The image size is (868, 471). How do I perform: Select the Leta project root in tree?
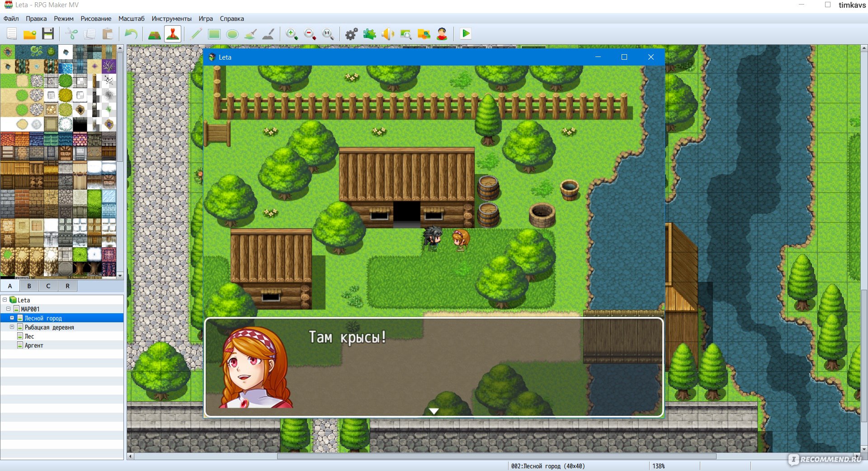(24, 300)
